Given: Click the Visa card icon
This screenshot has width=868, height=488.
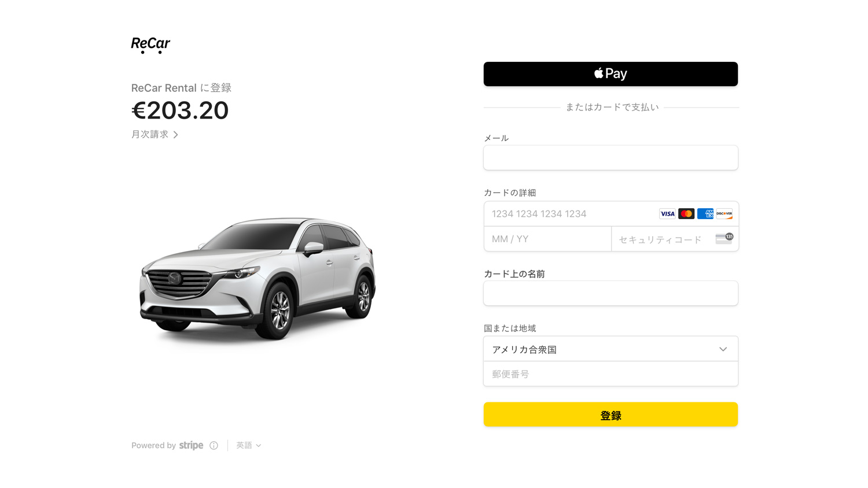Looking at the screenshot, I should click(667, 214).
